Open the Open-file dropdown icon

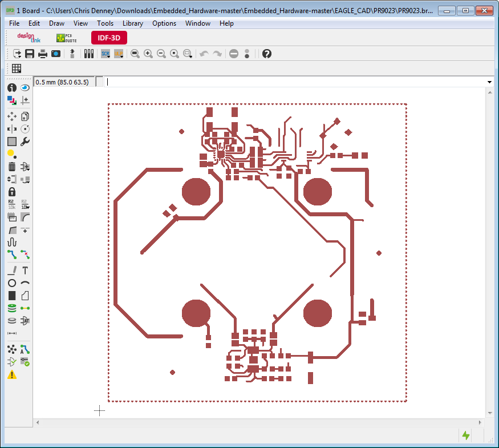coord(17,54)
